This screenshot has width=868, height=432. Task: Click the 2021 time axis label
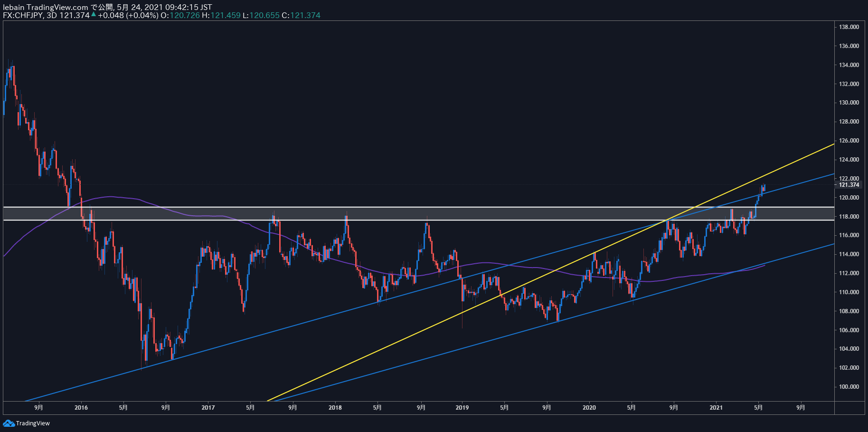coord(716,408)
